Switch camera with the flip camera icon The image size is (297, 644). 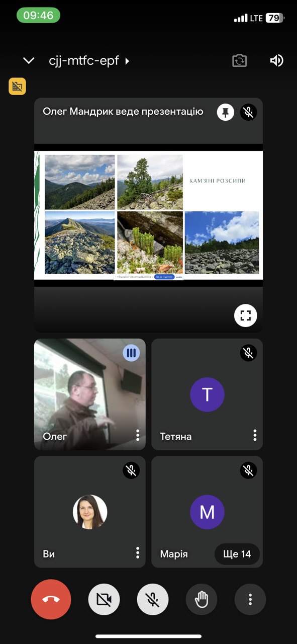(x=240, y=61)
